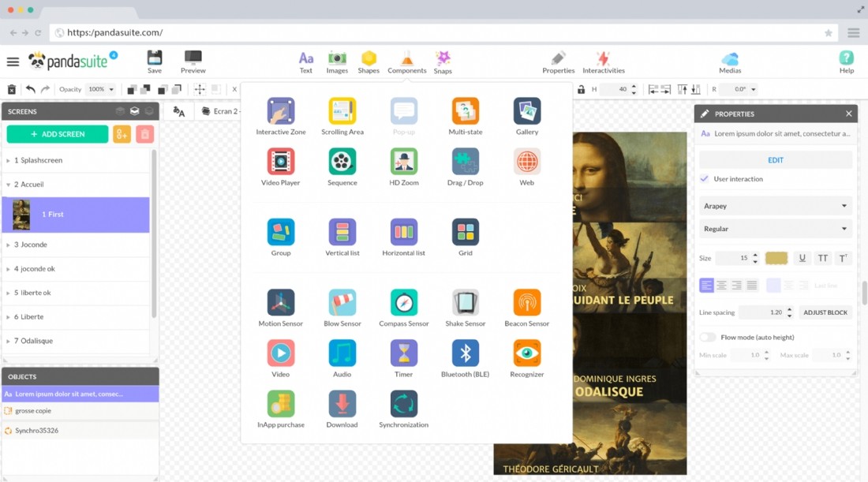Open the Snaps menu
Screen dimensions: 868x482
(443, 62)
